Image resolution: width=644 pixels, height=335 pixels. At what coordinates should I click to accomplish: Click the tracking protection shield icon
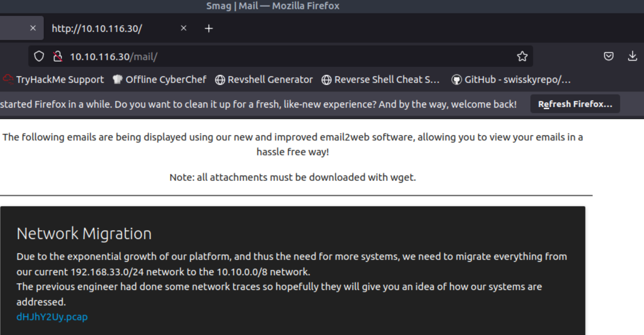click(x=39, y=56)
